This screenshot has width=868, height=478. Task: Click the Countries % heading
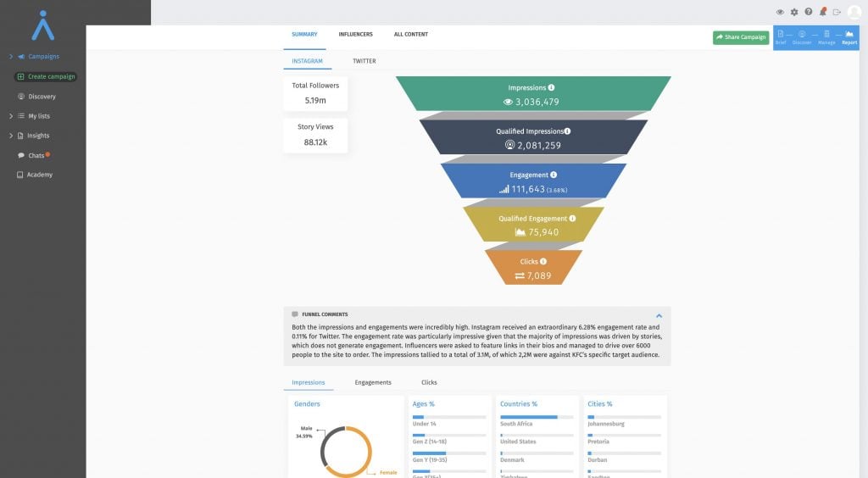click(519, 404)
